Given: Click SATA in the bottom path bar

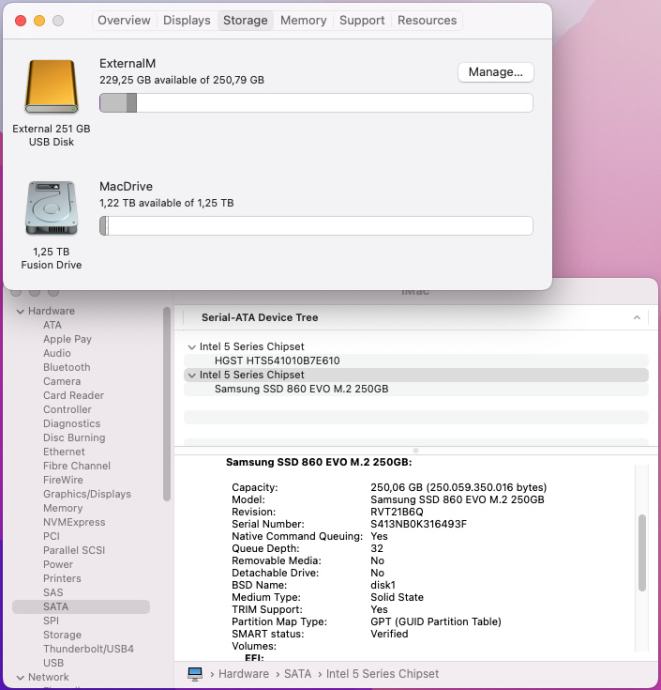Looking at the screenshot, I should [297, 674].
